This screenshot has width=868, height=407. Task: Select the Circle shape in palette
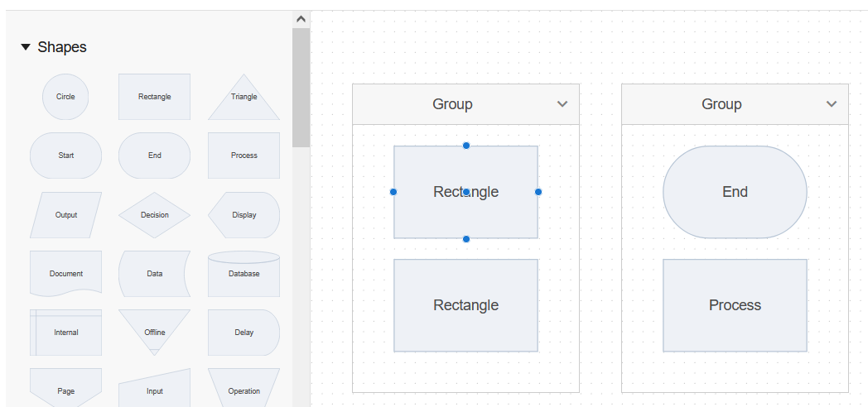65,97
